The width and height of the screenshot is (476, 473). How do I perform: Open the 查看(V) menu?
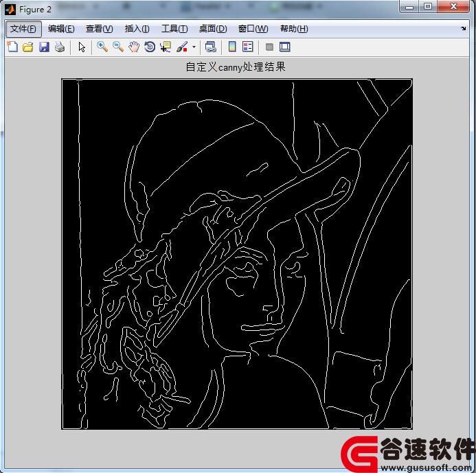click(x=100, y=29)
